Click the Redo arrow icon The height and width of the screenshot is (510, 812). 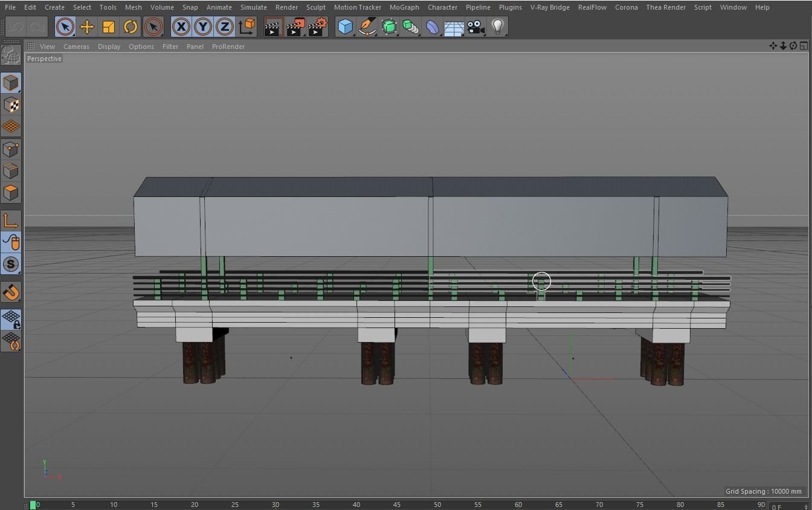point(37,27)
